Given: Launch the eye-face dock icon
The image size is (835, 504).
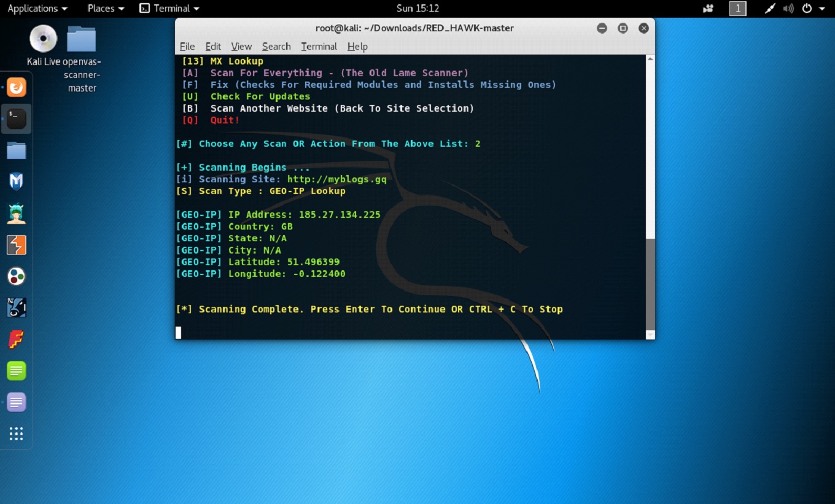Looking at the screenshot, I should pyautogui.click(x=16, y=308).
